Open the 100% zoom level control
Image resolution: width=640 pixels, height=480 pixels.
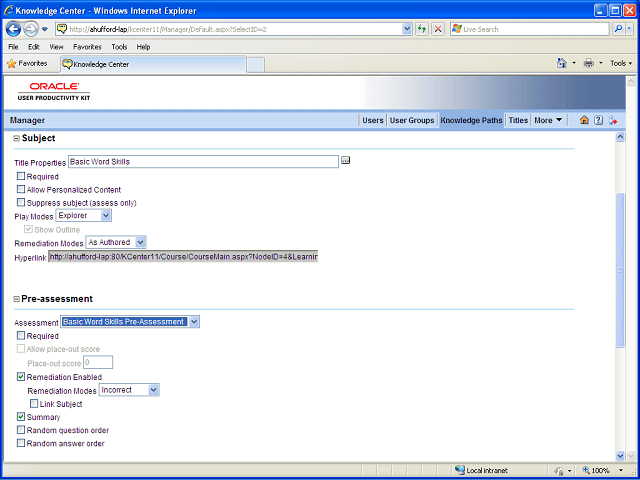(603, 471)
